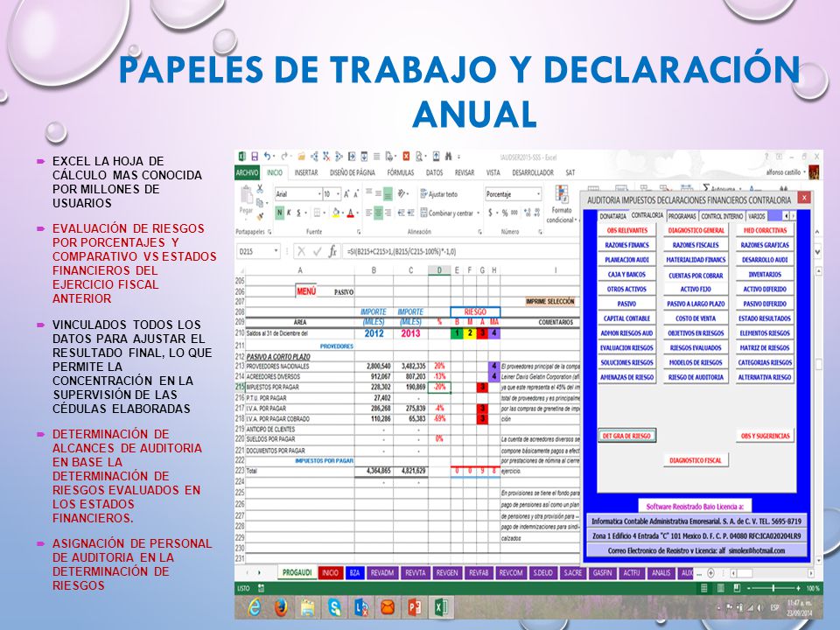This screenshot has height=630, width=840.
Task: Toggle align left in Alineación group
Action: 368,213
